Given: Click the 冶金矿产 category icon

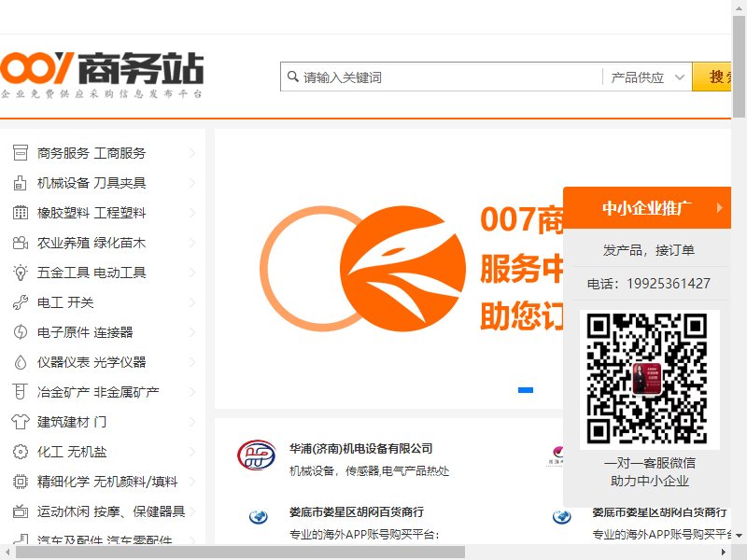Looking at the screenshot, I should click(x=20, y=392).
